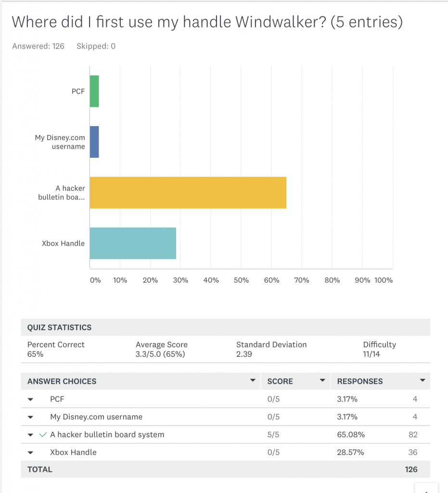448x493 pixels.
Task: Click the 'My Disney.com username' table entry
Action: [x=96, y=417]
